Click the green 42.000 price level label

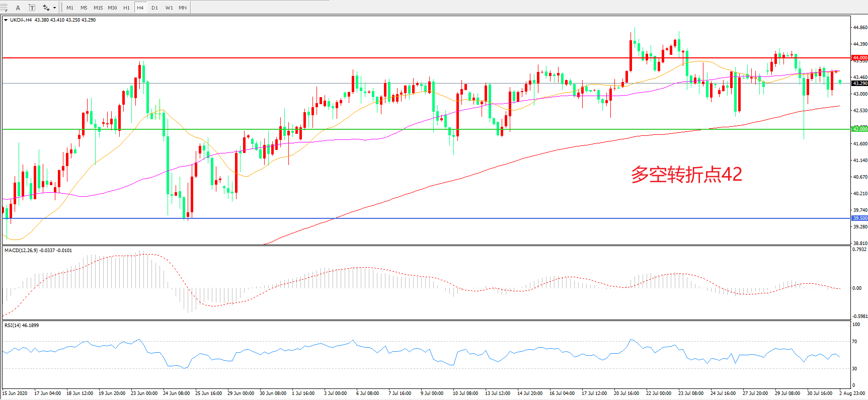(x=859, y=129)
